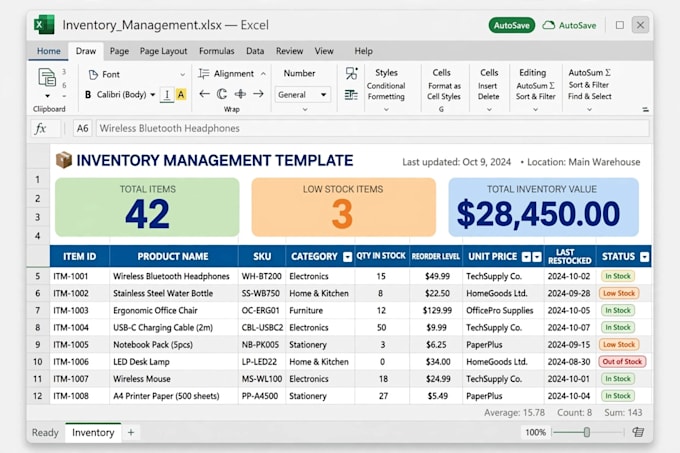
Task: Click the merge and center cross icon
Action: 240,94
